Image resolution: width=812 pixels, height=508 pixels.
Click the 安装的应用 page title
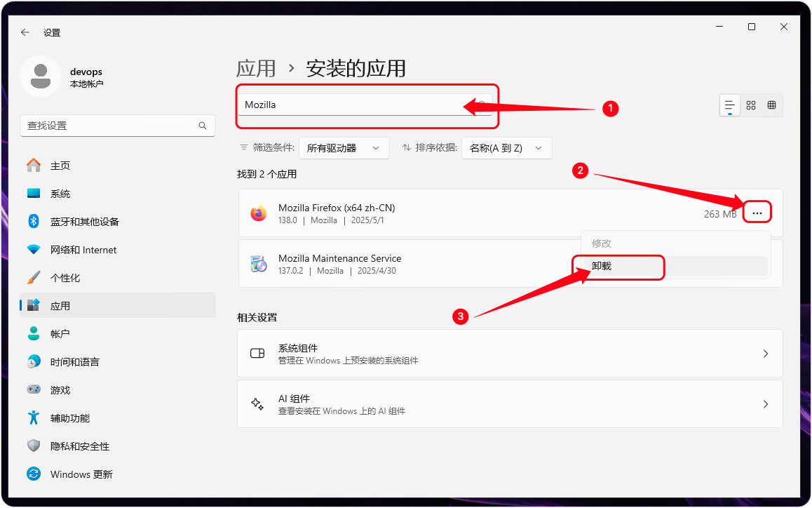(x=356, y=69)
